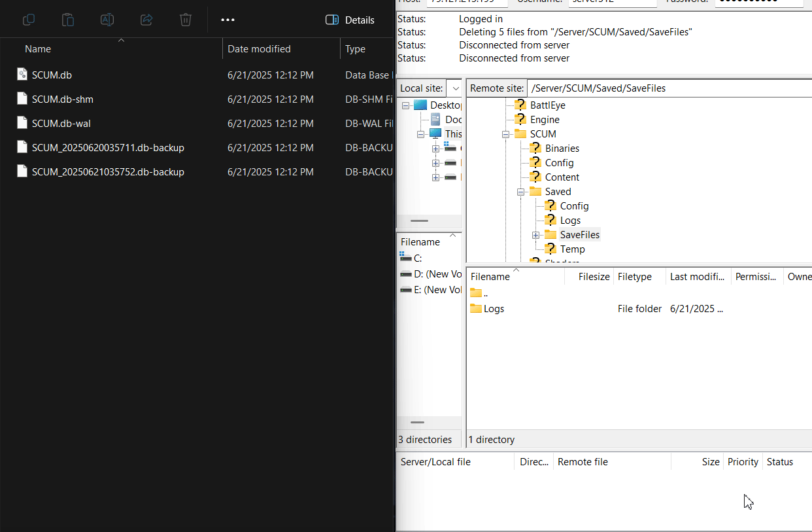Click the SCUM.db database file icon

(22, 75)
